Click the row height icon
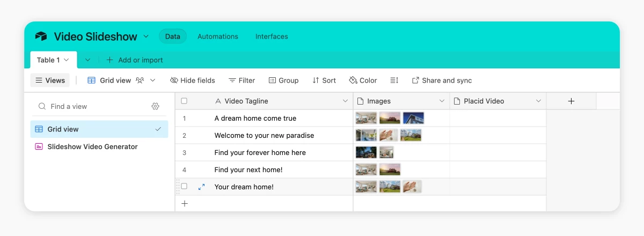Screen dimensions: 644x236 click(x=394, y=80)
